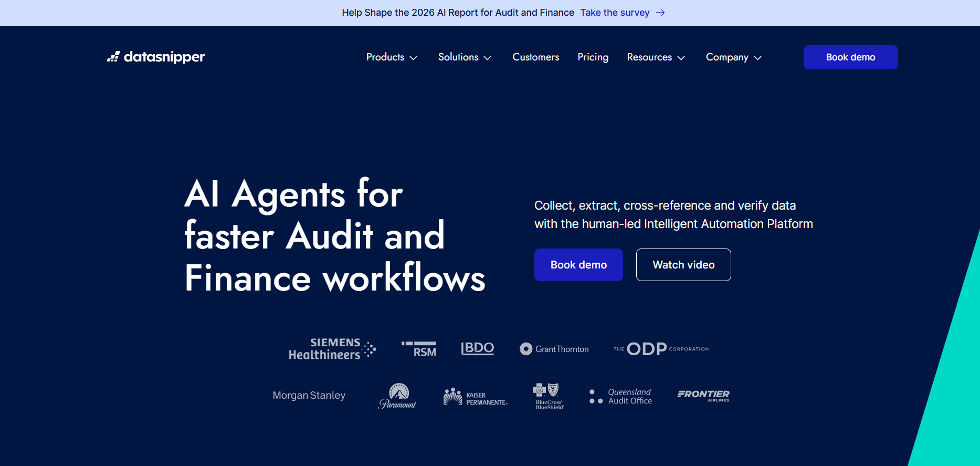Click the Paramount logo
980x466 pixels.
coord(397,396)
